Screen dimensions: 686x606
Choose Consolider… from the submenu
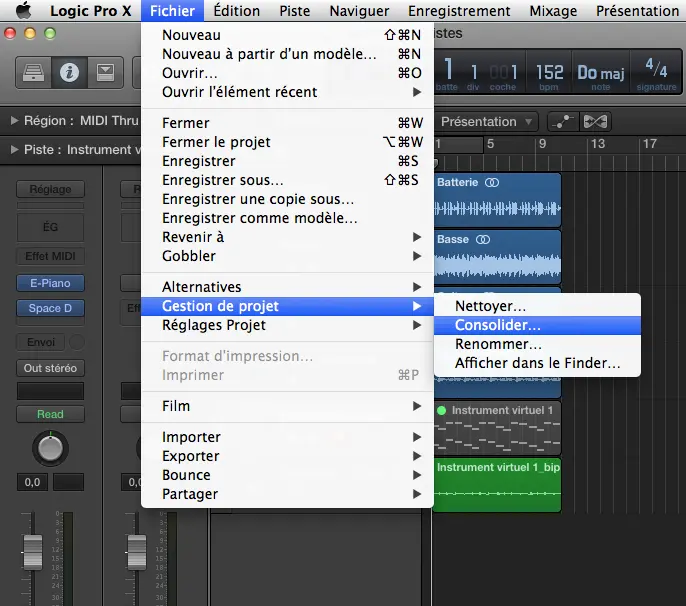coord(497,325)
